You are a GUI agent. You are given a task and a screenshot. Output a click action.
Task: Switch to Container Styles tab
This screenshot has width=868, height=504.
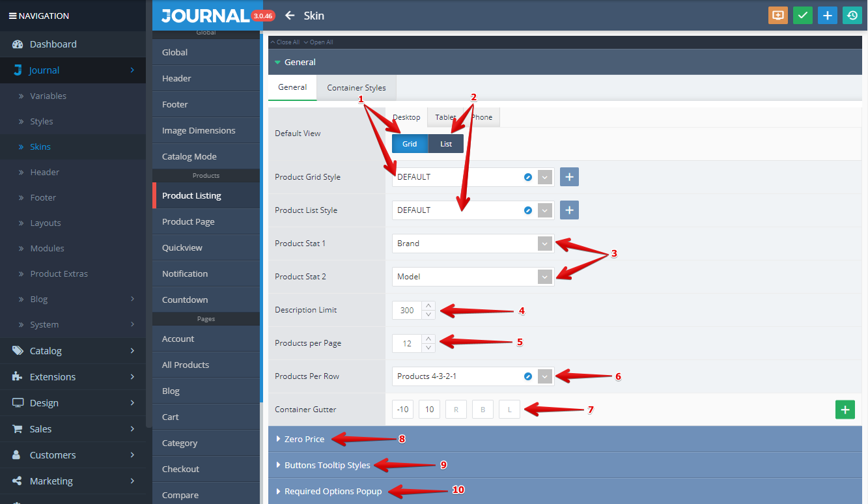[x=356, y=88]
